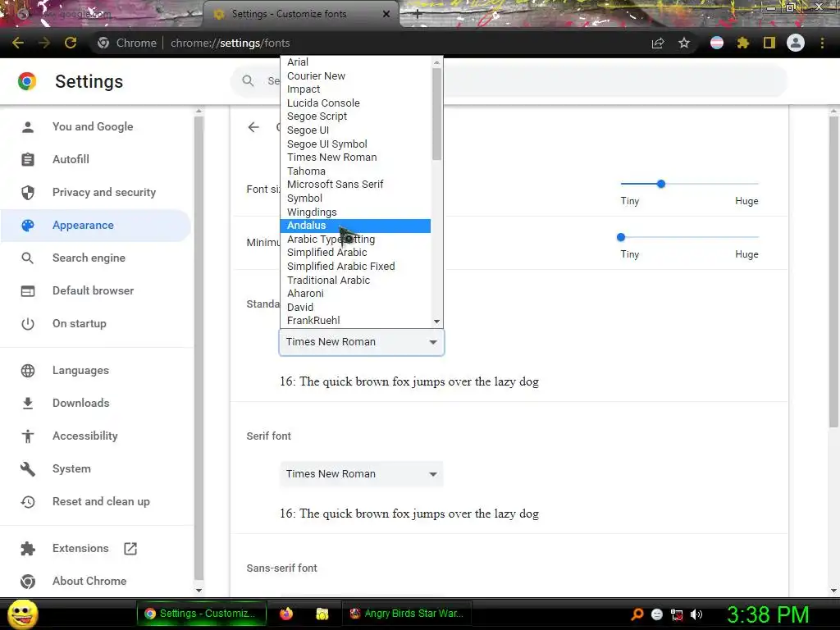840x630 pixels.
Task: Select Appearance in sidebar
Action: pyautogui.click(x=97, y=225)
